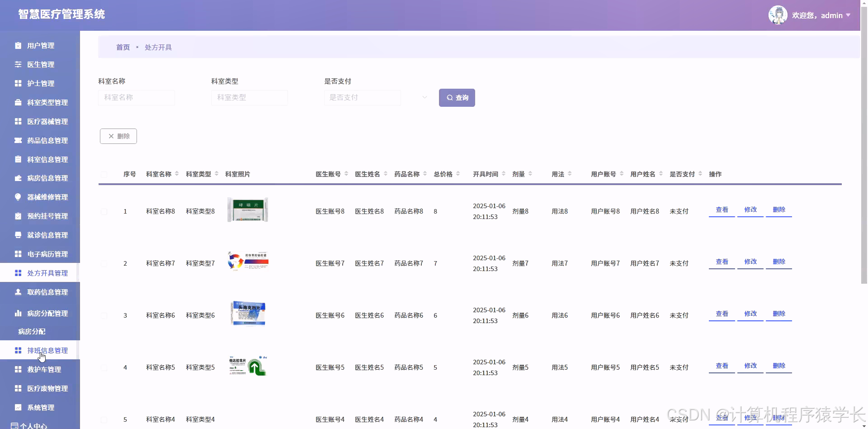Open 电子病历管理 menu label
The image size is (868, 429).
click(x=47, y=254)
